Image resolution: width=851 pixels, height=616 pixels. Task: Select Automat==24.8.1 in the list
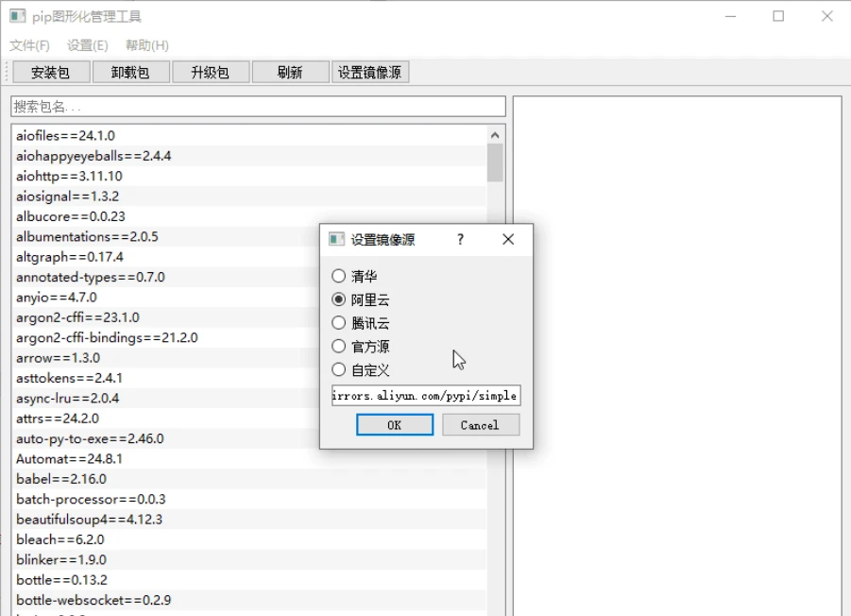248,458
